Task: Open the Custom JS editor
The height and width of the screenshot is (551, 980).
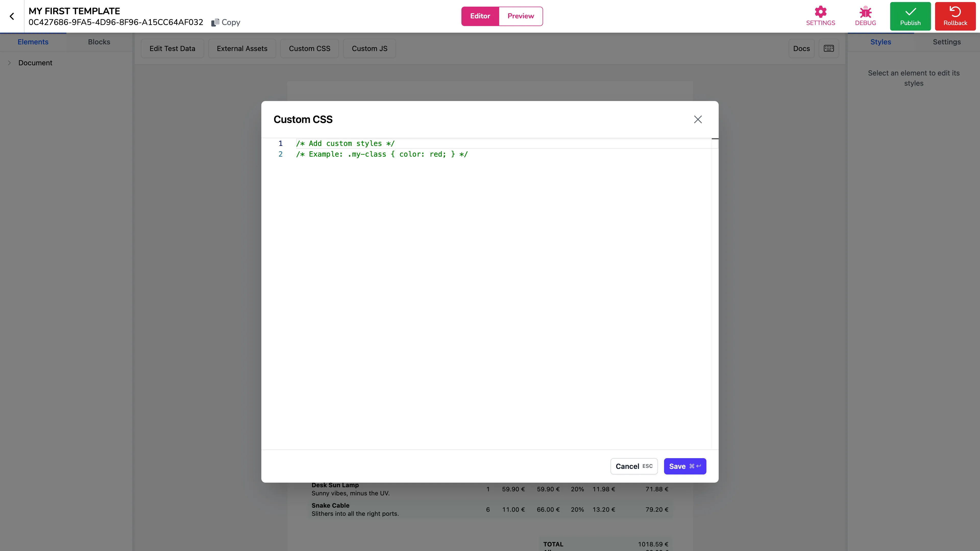Action: [x=369, y=48]
